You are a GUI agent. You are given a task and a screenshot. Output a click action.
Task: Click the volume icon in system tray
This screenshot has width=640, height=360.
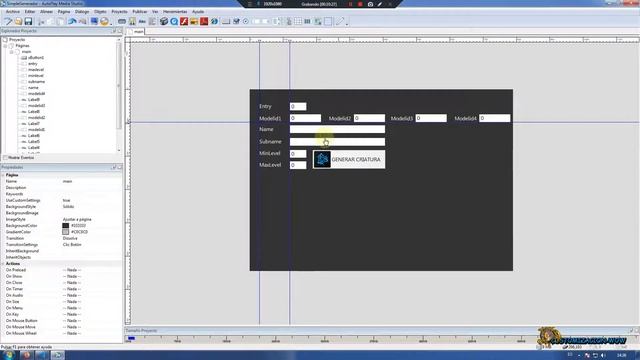603,356
